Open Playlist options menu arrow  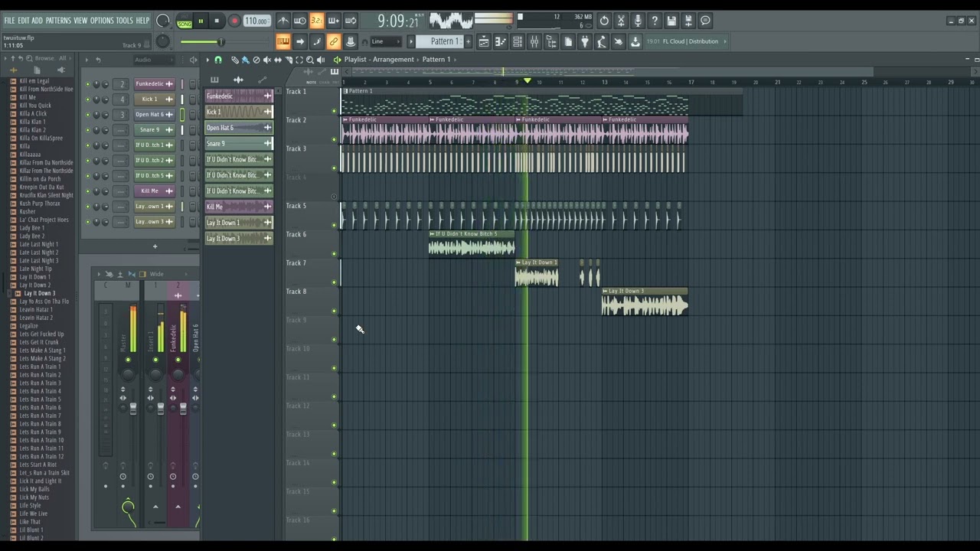(207, 60)
